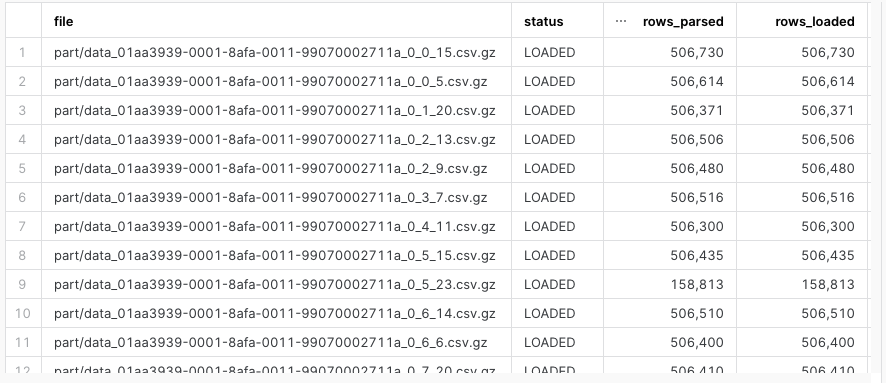Open the rows_parsed column options ellipsis
The image size is (886, 383).
tap(620, 21)
